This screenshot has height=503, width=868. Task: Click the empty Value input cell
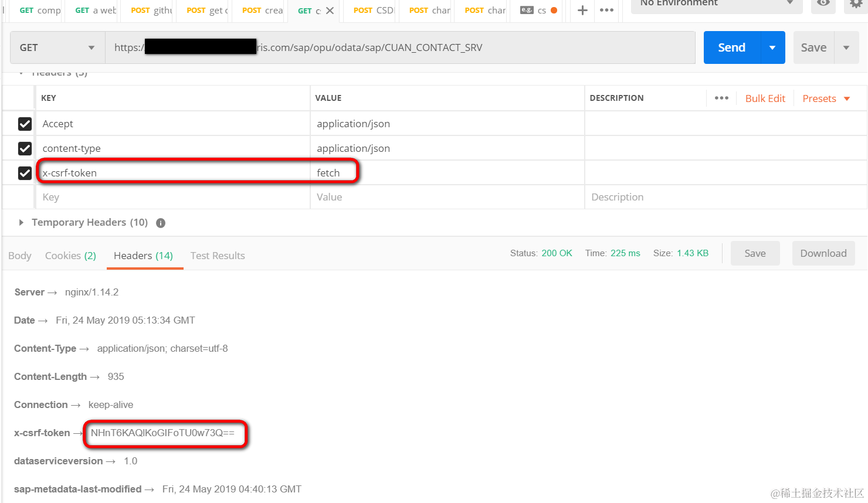coord(447,197)
